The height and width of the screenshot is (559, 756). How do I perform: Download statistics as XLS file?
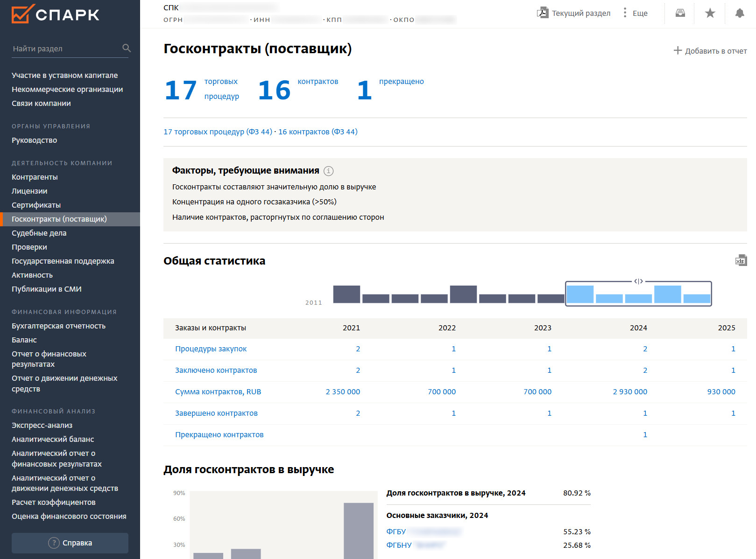click(x=741, y=260)
